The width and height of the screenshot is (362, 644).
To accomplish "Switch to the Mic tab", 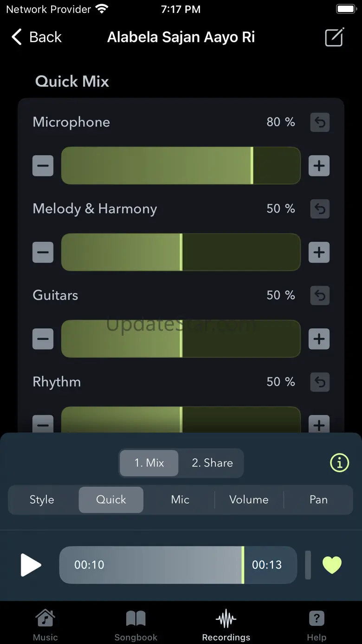I will point(180,500).
